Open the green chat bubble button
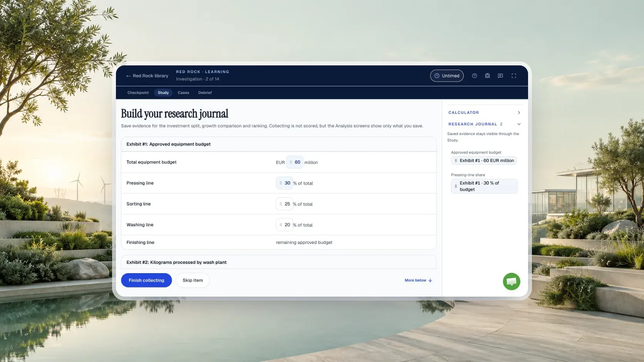The width and height of the screenshot is (644, 362). pos(512,282)
